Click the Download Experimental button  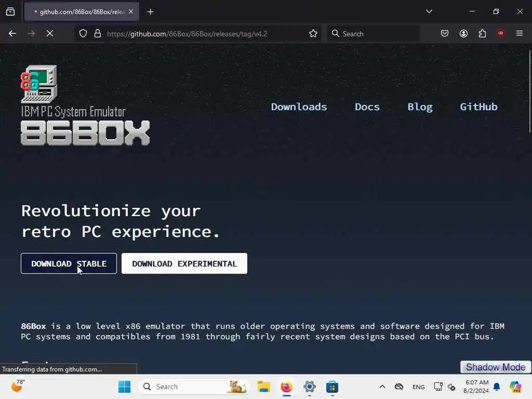pyautogui.click(x=184, y=263)
